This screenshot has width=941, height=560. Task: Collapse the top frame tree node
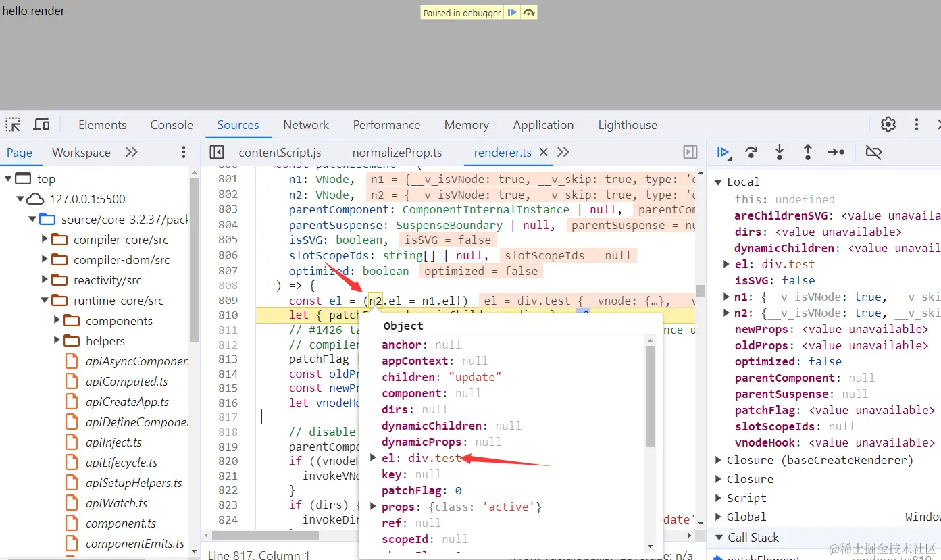pos(8,179)
